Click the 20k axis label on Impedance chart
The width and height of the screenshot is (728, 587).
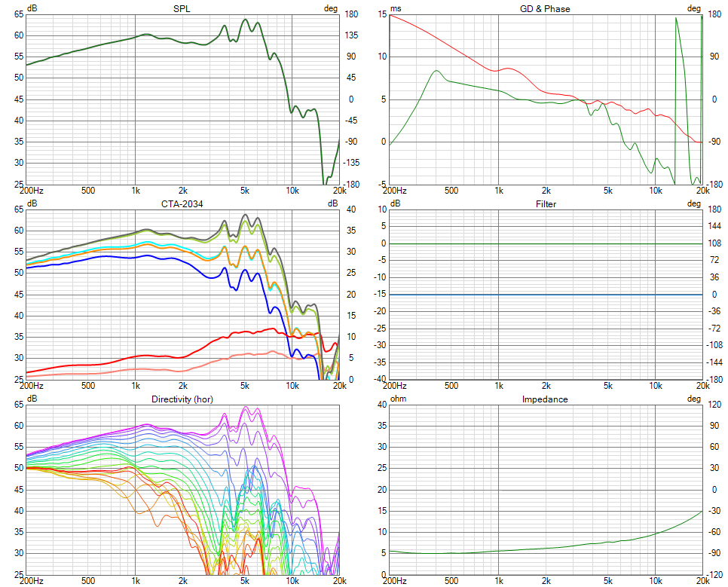(702, 580)
